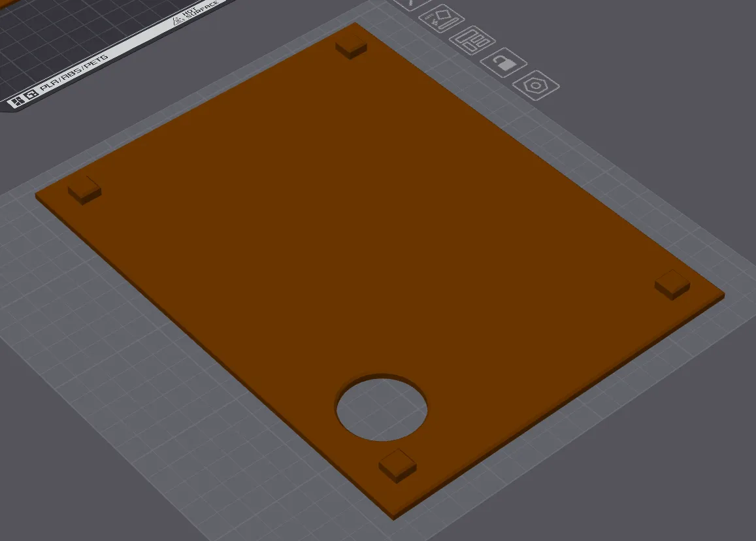Image resolution: width=756 pixels, height=541 pixels.
Task: Click the orange object on the neighboring plate
Action: [x=8, y=3]
